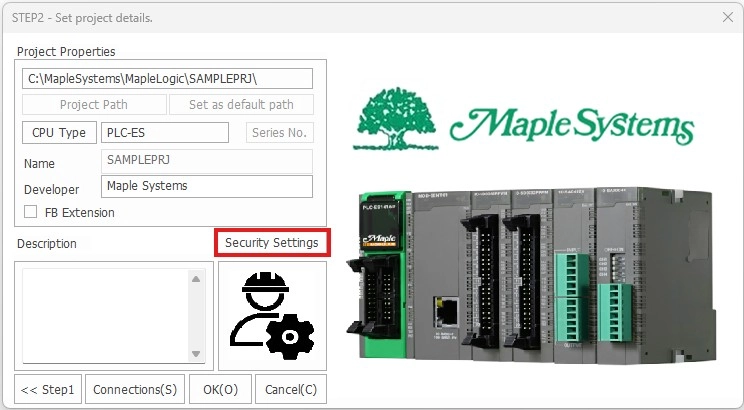This screenshot has width=744, height=410.
Task: Click the PLC-ES CPU type field
Action: click(x=165, y=132)
